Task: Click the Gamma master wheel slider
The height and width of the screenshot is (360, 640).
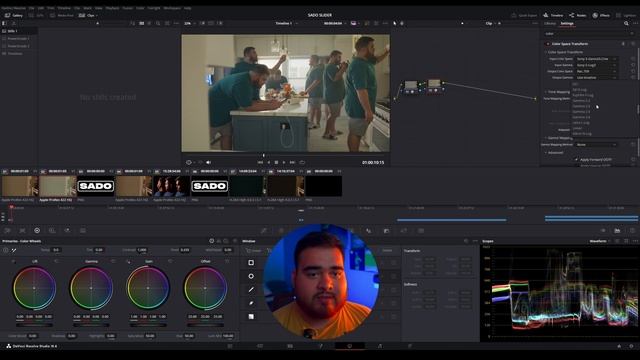Action: click(91, 325)
